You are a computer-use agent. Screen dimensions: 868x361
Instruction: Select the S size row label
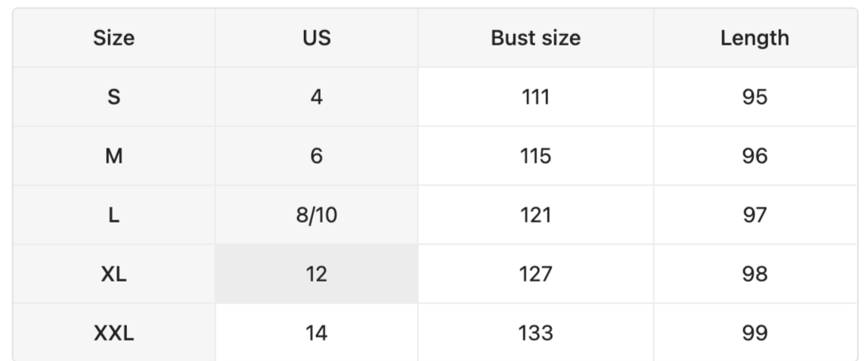(x=113, y=98)
